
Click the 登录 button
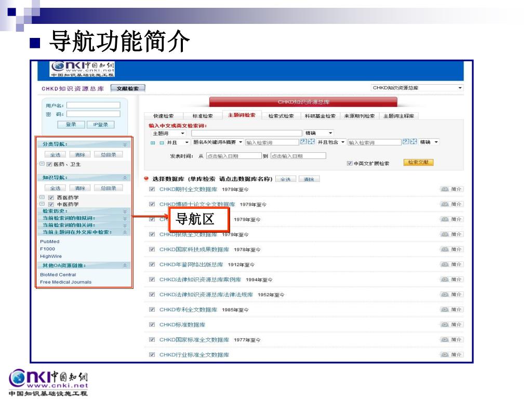click(x=71, y=125)
